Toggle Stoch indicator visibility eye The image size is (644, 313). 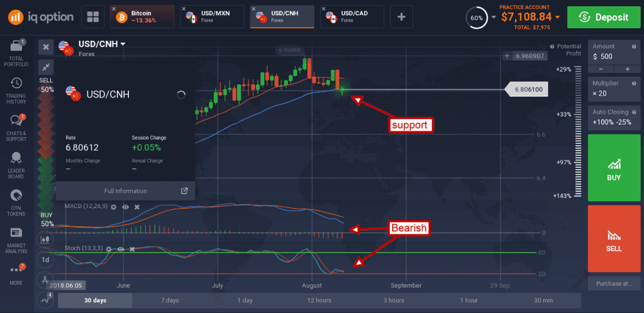tap(120, 249)
